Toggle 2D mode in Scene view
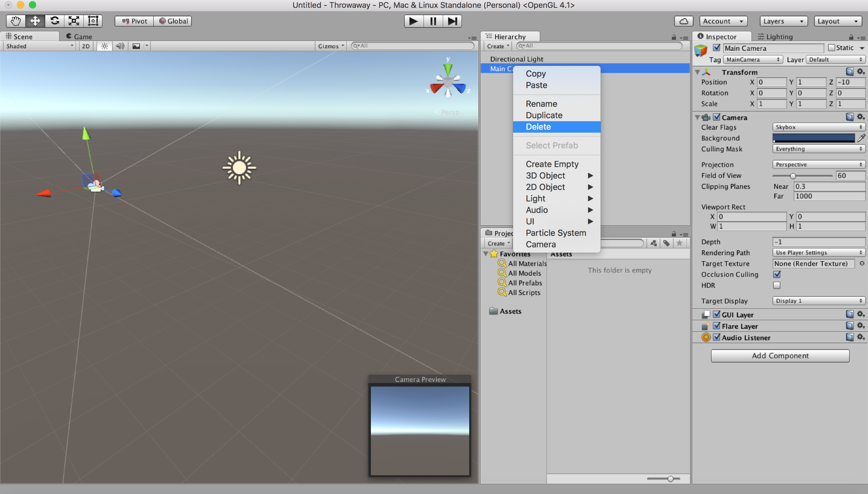 tap(86, 46)
